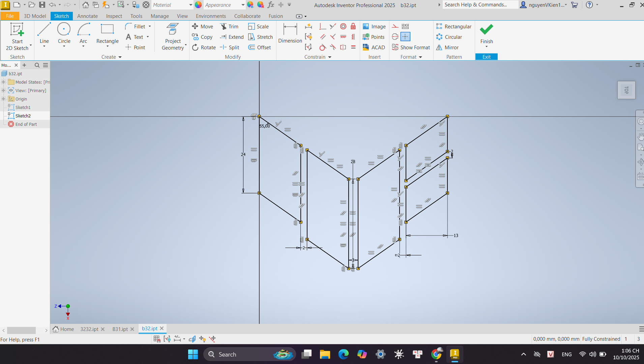Click the Search Help & Commands field
Image resolution: width=644 pixels, height=364 pixels.
tap(480, 5)
